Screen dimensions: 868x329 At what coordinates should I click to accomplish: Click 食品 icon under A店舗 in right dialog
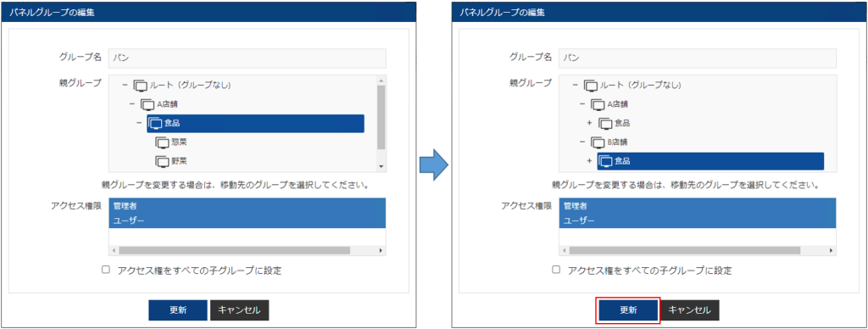click(x=606, y=124)
